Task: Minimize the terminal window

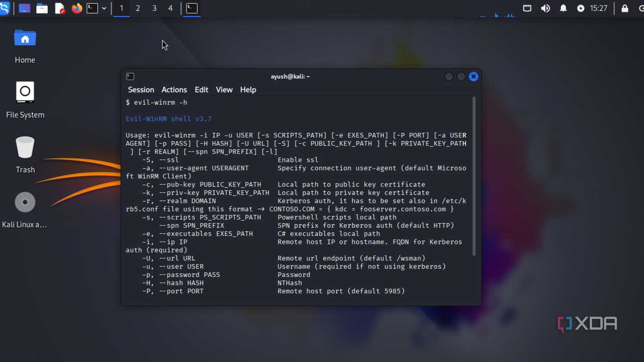Action: (449, 76)
